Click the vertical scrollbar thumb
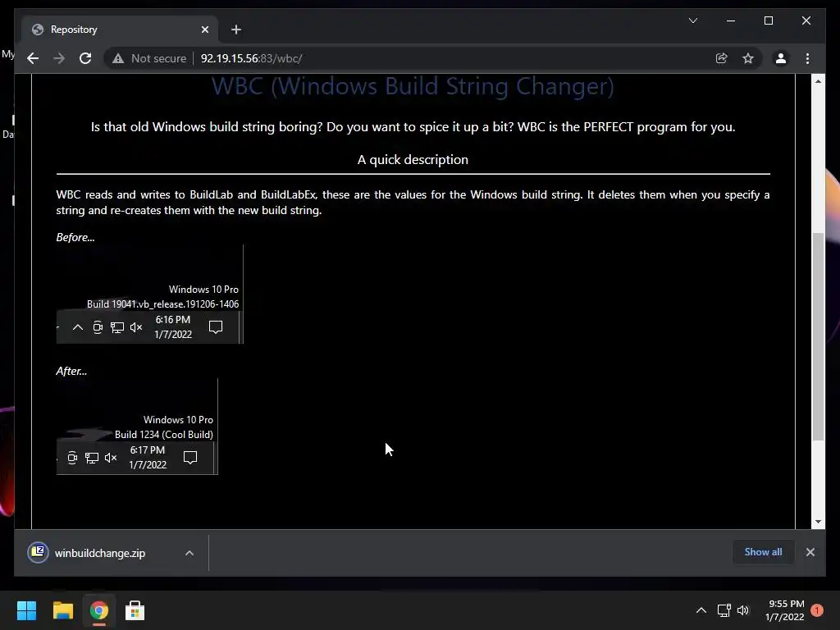 [x=818, y=336]
